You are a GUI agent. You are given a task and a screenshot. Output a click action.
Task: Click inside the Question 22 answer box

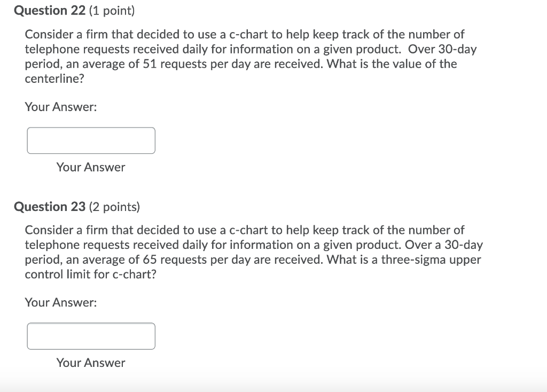pos(91,140)
